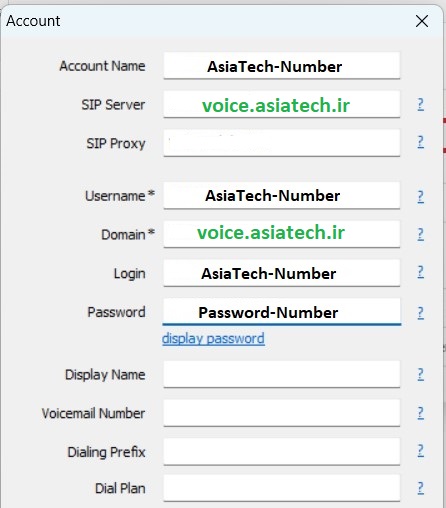Select the SIP Proxy text box
The width and height of the screenshot is (446, 508).
point(282,143)
